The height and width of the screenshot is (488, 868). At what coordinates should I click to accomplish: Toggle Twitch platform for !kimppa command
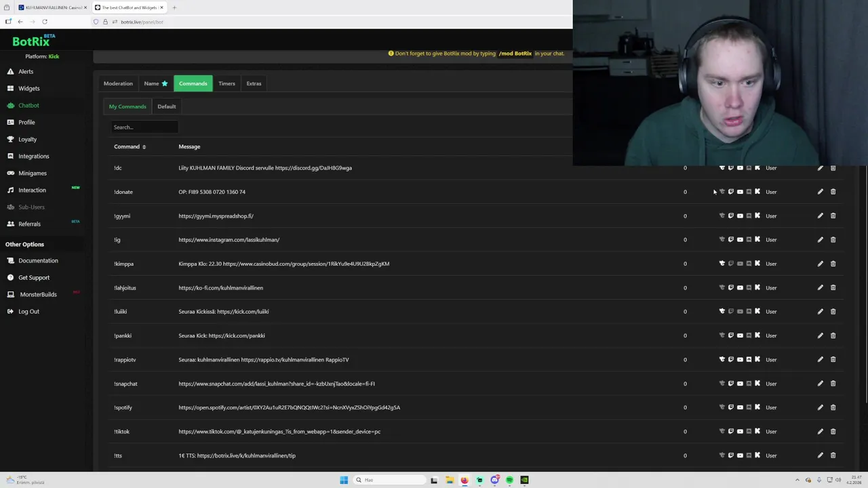[x=731, y=264]
